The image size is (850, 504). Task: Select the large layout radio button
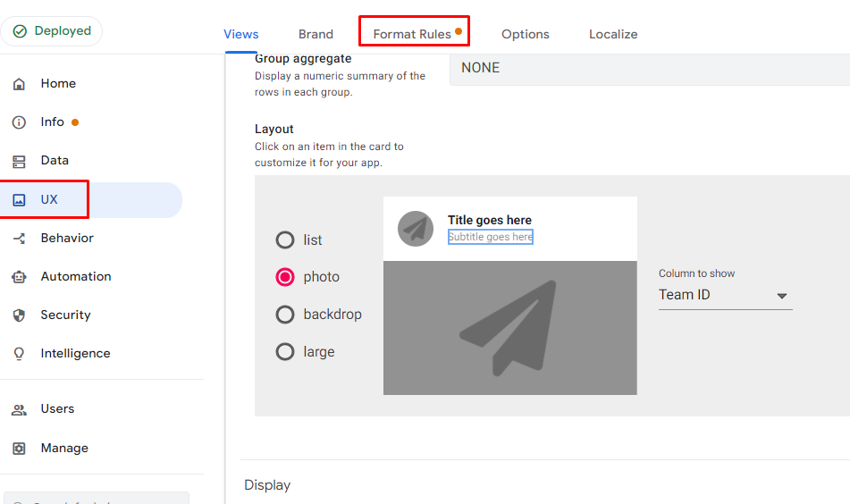285,352
